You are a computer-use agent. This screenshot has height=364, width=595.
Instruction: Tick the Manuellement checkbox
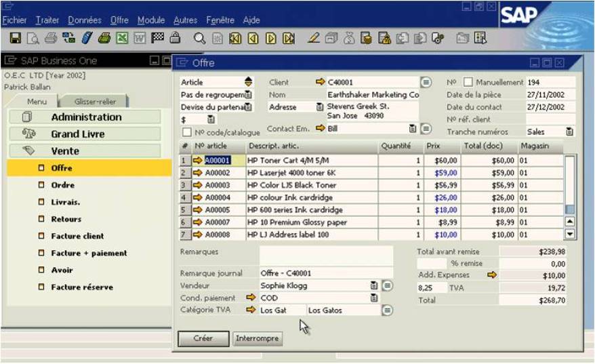tap(468, 82)
